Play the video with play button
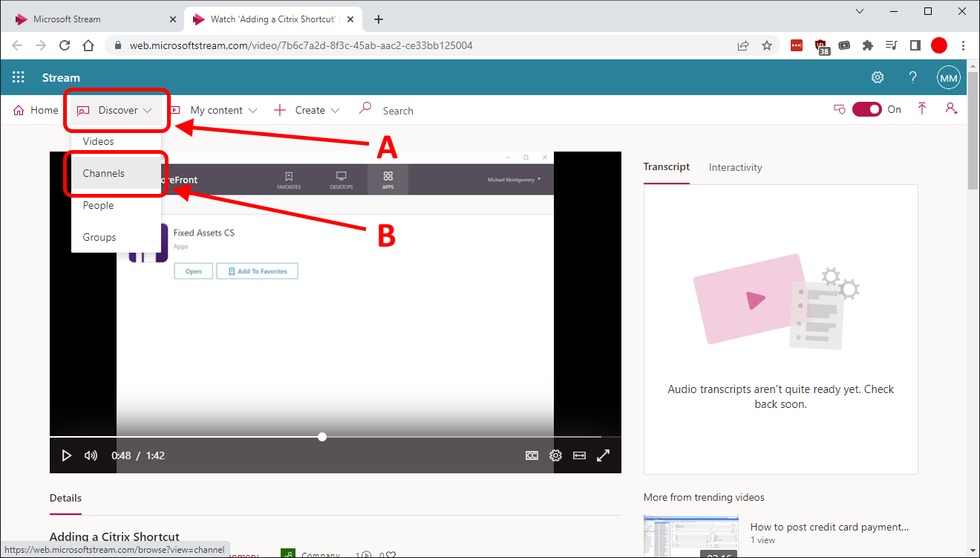Viewport: 980px width, 558px height. click(66, 455)
